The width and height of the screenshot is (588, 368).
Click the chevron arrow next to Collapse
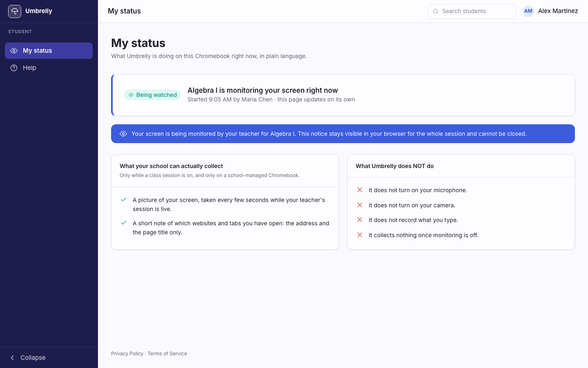12,358
